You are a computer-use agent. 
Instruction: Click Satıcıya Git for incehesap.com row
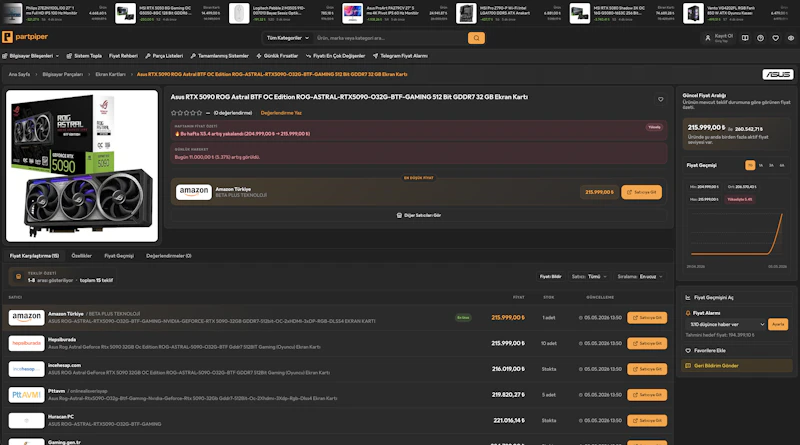coord(647,369)
